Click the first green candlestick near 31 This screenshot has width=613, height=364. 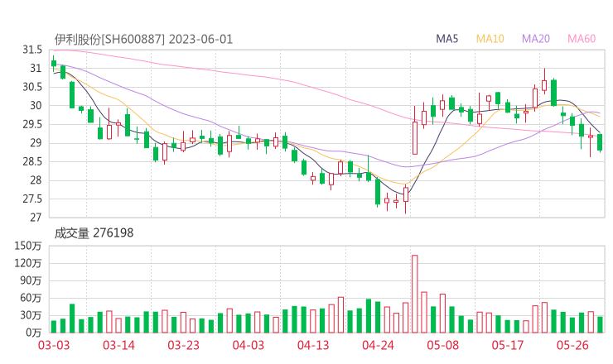click(54, 63)
